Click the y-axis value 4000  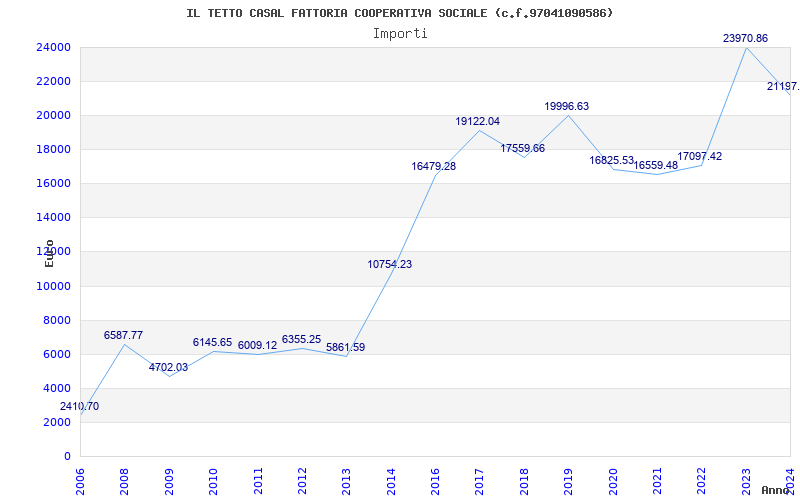point(56,388)
